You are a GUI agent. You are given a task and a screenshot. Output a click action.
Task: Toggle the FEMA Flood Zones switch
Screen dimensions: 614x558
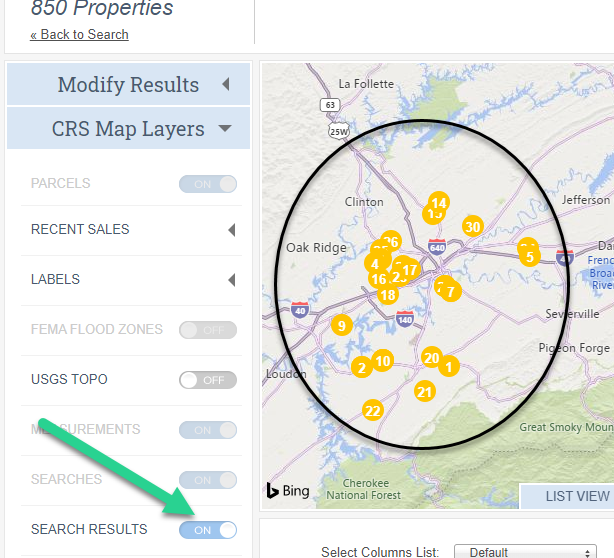coord(208,330)
